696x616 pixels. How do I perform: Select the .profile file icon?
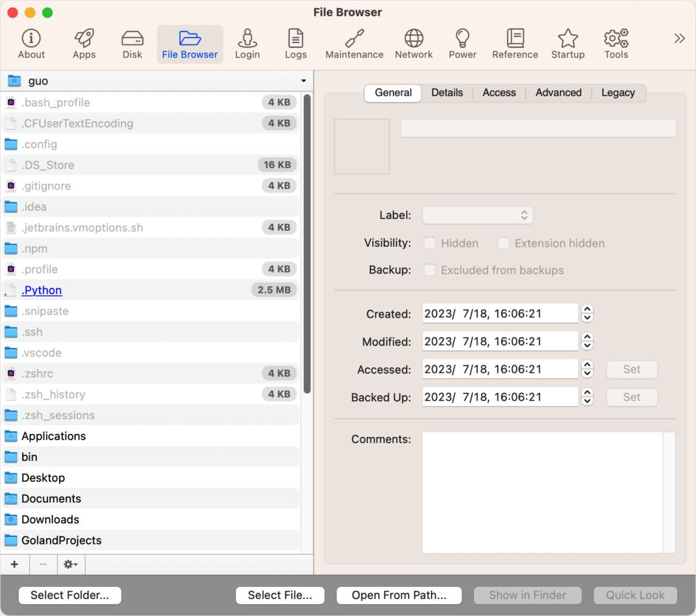pyautogui.click(x=11, y=269)
